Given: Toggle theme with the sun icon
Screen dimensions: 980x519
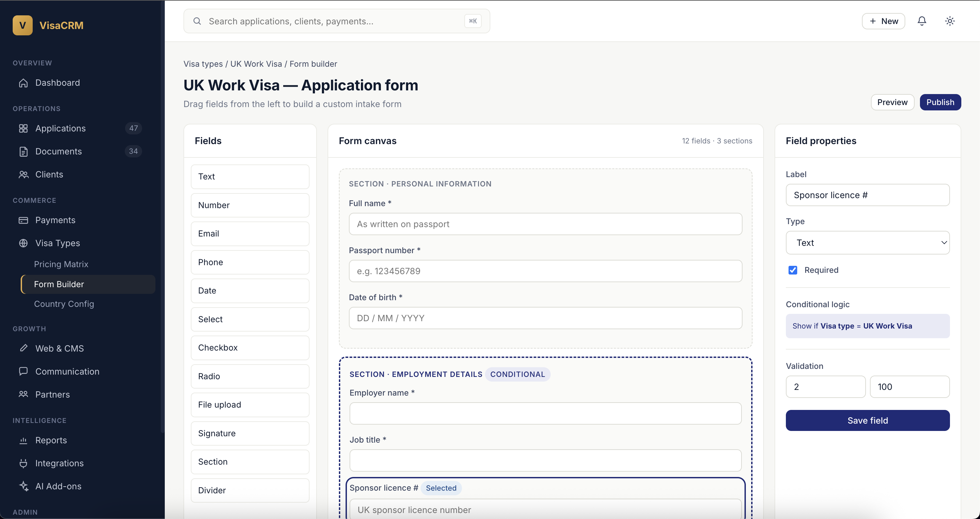Looking at the screenshot, I should point(950,21).
